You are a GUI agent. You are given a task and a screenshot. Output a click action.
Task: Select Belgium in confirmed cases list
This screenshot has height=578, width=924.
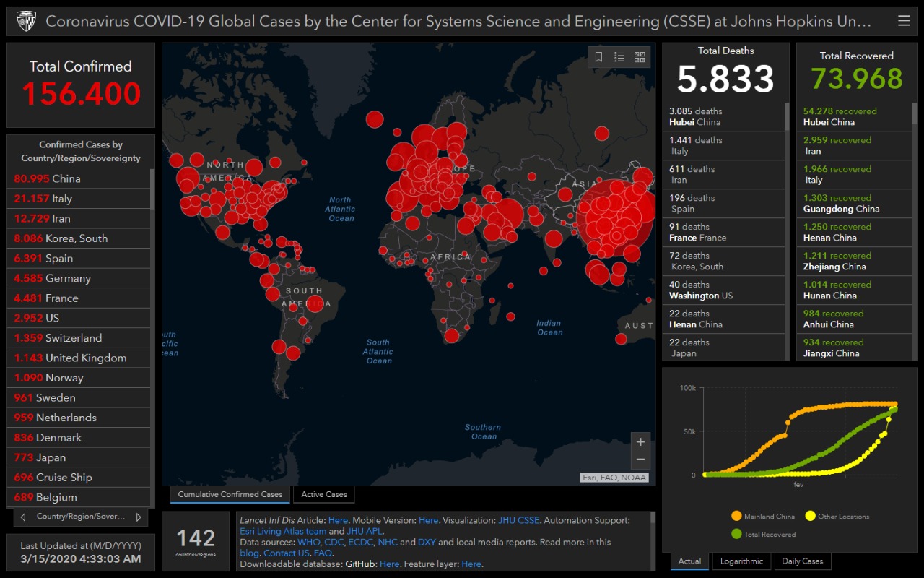(80, 497)
